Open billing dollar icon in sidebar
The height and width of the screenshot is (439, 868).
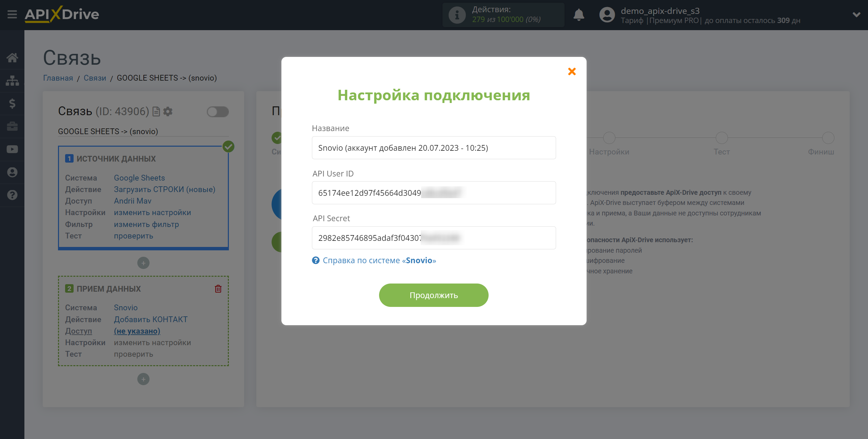(12, 103)
